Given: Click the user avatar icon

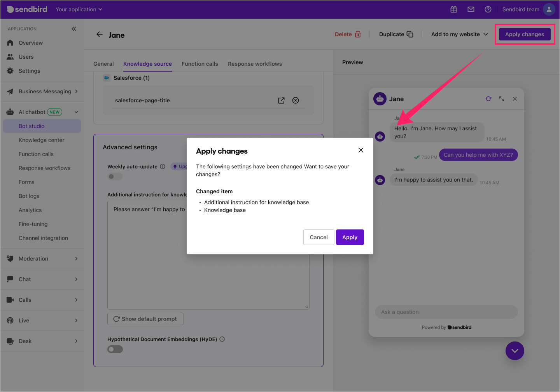Looking at the screenshot, I should (x=549, y=9).
